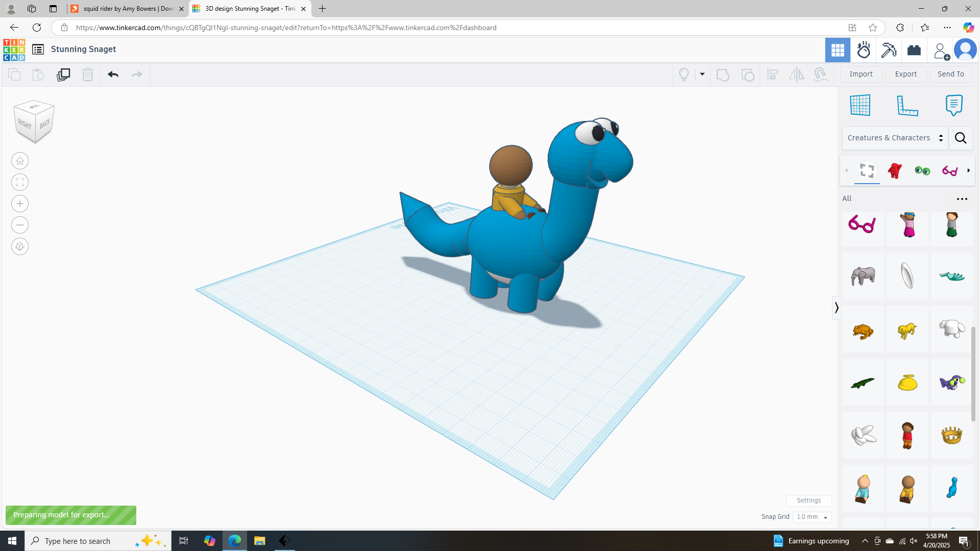The image size is (980, 551).
Task: Pick the orange frog shape
Action: (863, 330)
